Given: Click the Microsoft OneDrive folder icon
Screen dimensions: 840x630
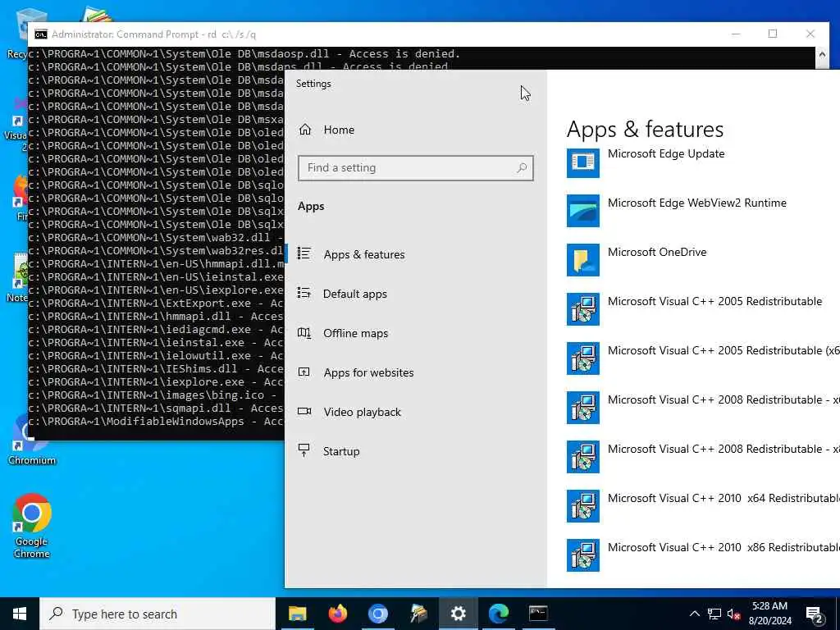Looking at the screenshot, I should (x=583, y=260).
